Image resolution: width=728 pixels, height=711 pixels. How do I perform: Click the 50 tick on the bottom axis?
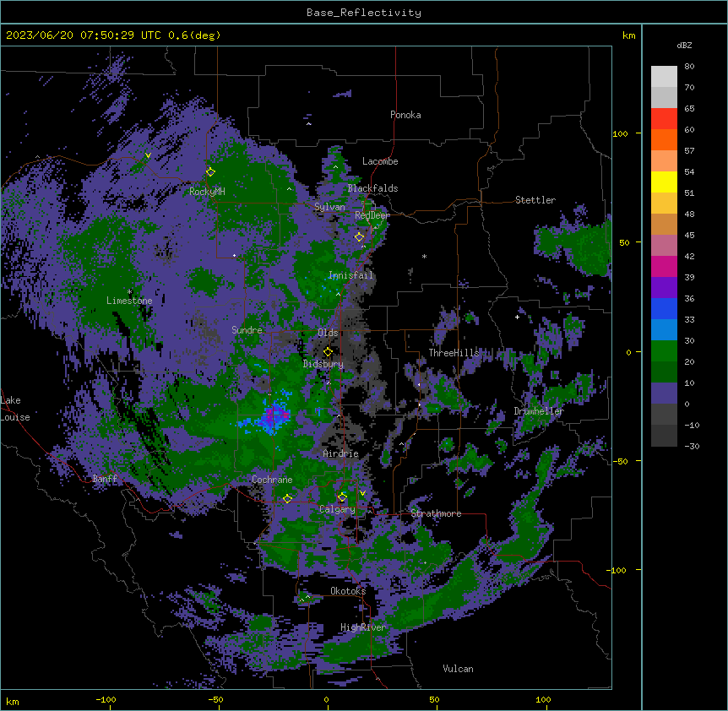click(435, 699)
